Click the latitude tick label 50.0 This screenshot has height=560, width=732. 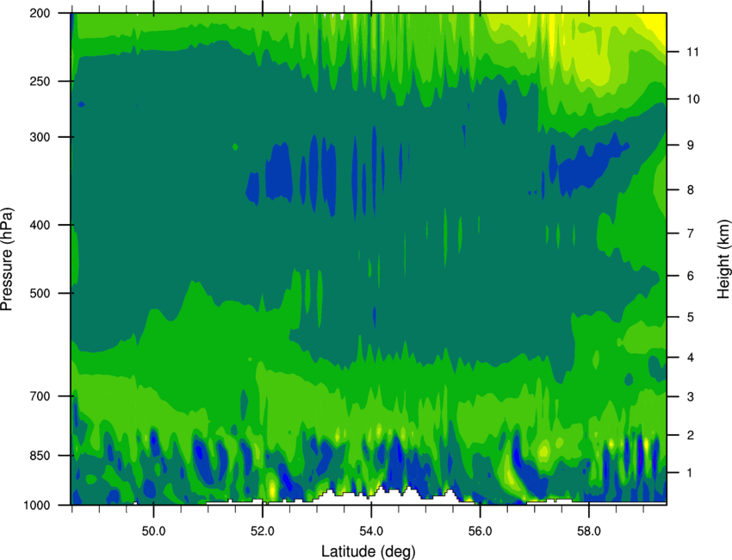click(153, 531)
